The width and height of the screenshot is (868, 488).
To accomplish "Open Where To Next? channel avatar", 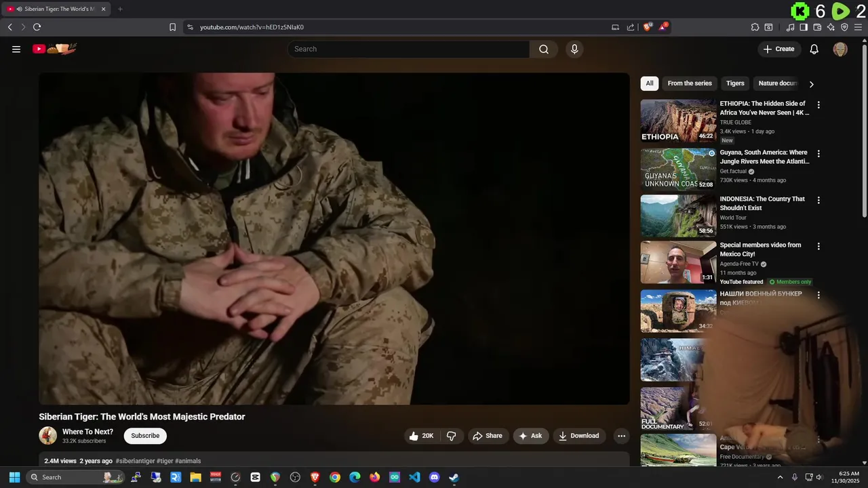I will tap(47, 435).
